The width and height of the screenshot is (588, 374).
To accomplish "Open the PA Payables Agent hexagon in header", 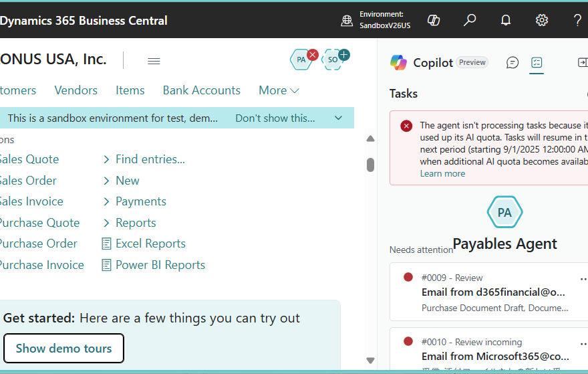I will click(x=301, y=60).
